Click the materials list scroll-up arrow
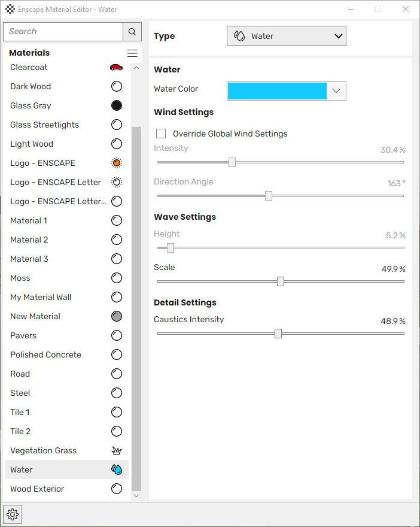Screen dimensions: 420x527 pos(136,68)
